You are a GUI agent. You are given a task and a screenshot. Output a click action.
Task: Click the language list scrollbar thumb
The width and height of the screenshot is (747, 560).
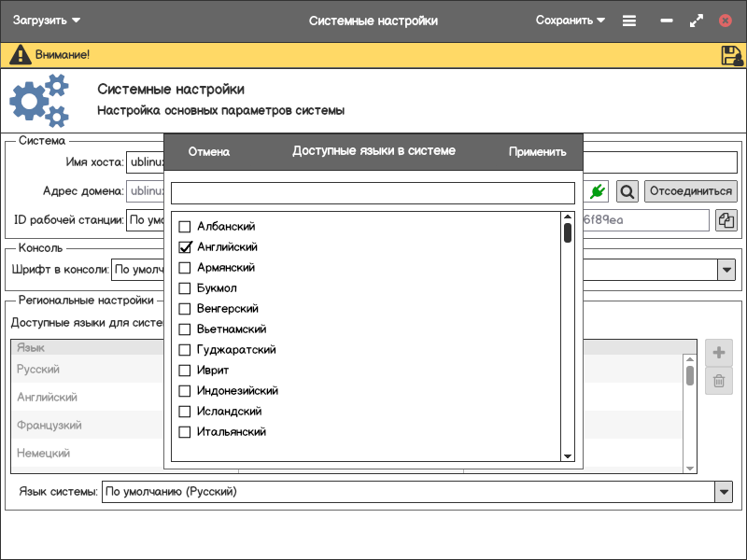coord(567,232)
